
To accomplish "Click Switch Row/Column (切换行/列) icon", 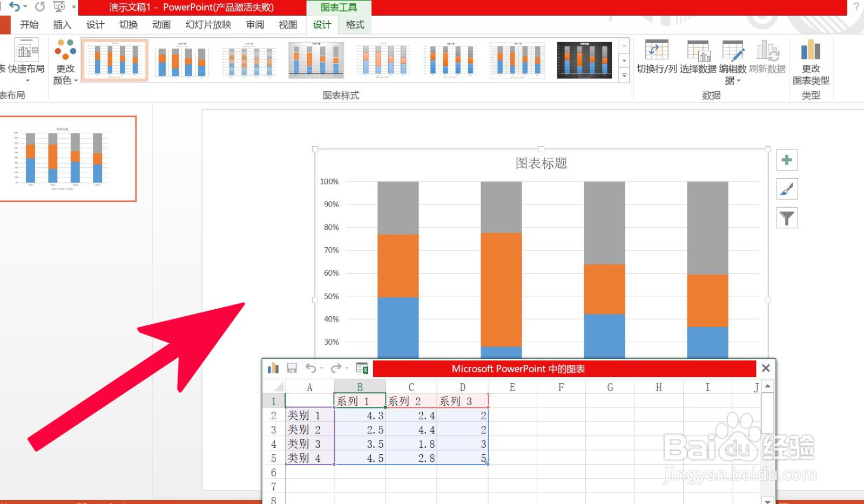I will (657, 57).
